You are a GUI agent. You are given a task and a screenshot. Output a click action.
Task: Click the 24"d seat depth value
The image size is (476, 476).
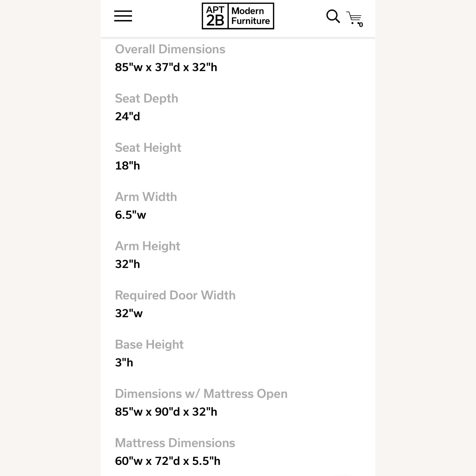[x=127, y=116]
